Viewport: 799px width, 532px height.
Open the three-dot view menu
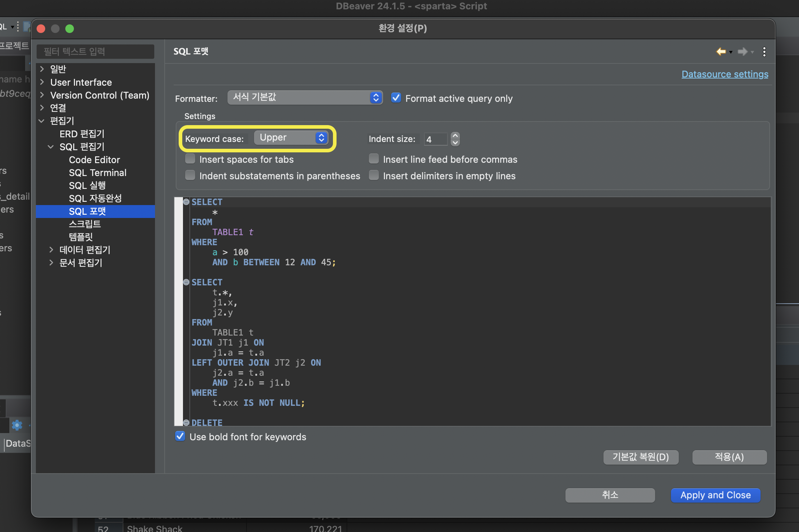tap(765, 52)
